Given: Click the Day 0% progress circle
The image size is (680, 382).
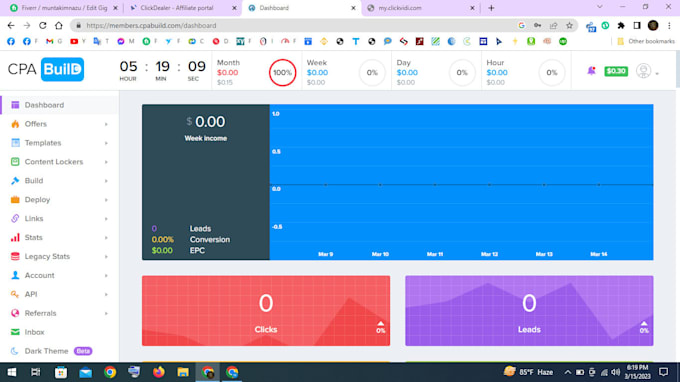Looking at the screenshot, I should pyautogui.click(x=462, y=72).
